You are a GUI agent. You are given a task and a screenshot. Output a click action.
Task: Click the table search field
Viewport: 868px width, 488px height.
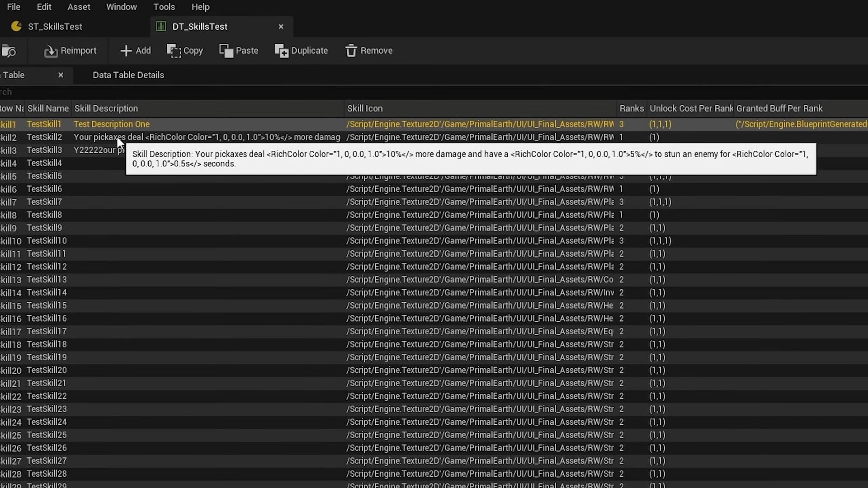[434, 92]
